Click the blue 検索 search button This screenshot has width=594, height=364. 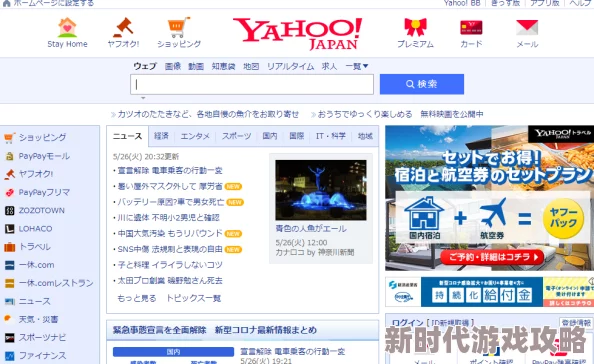point(422,84)
